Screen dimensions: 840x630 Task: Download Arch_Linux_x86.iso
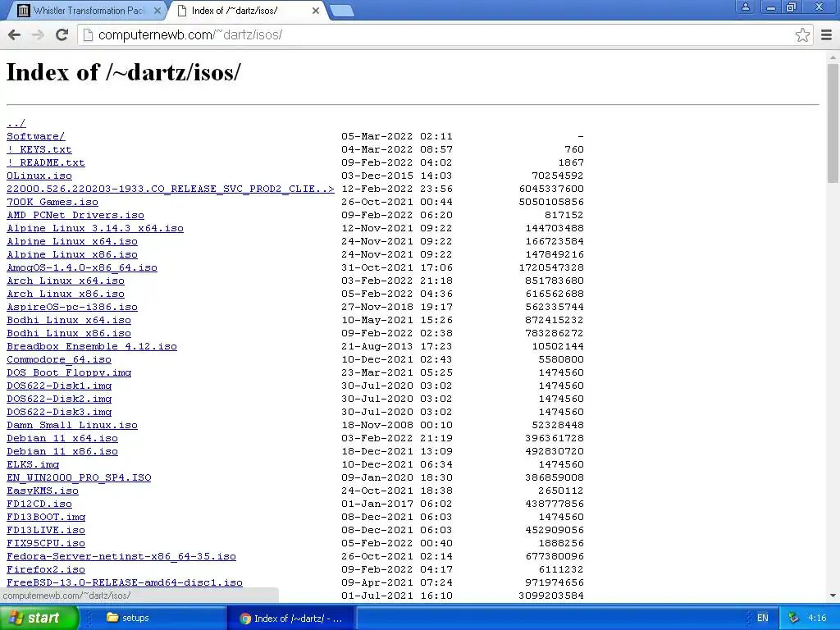(66, 294)
